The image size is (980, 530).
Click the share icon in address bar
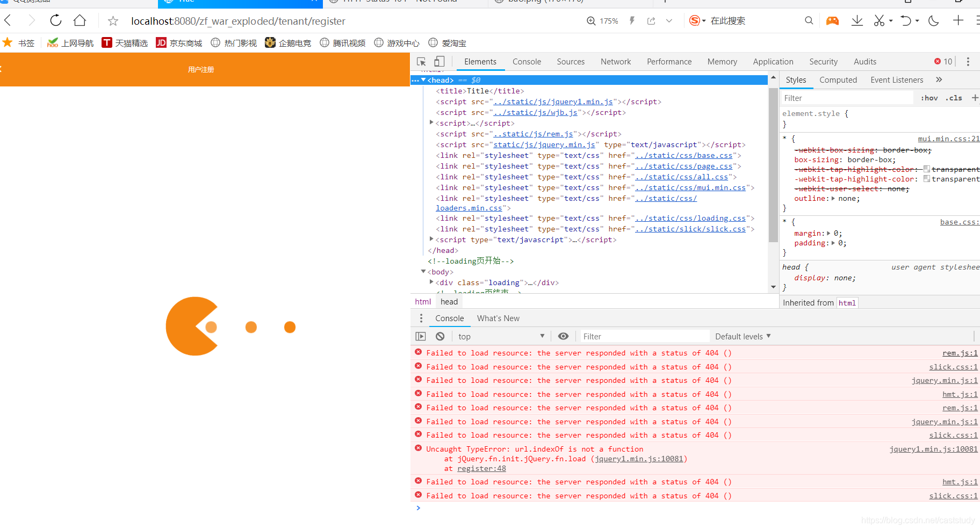coord(651,21)
